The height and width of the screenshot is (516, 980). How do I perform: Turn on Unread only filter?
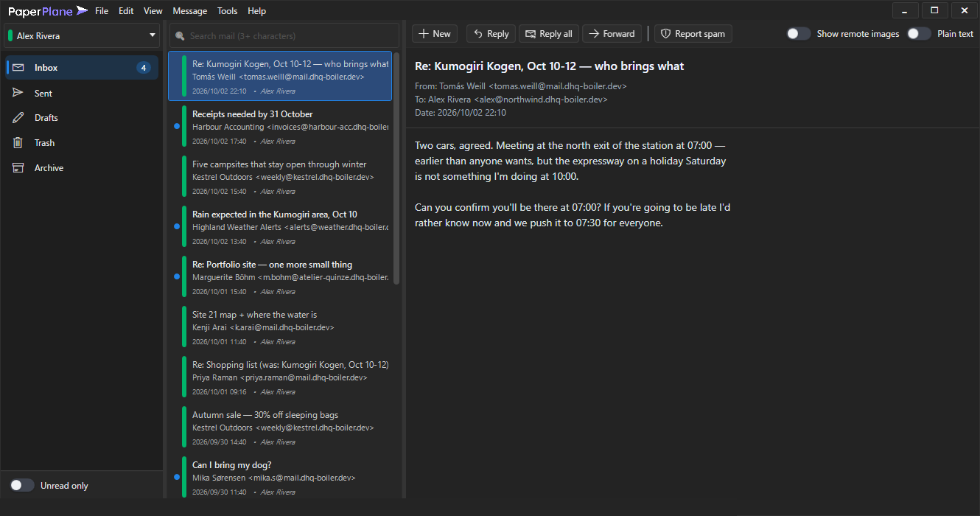click(x=22, y=485)
